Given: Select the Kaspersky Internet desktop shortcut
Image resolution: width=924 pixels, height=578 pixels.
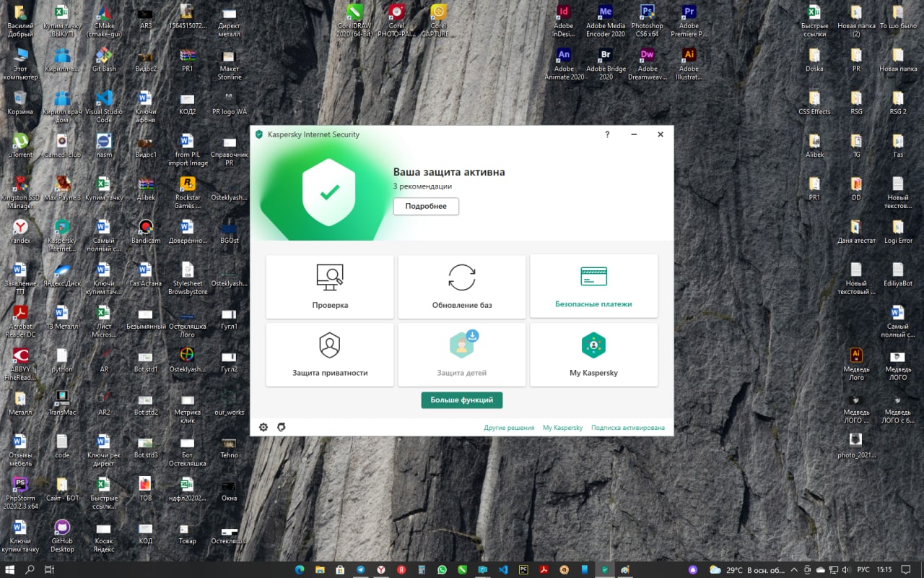Looking at the screenshot, I should [x=62, y=235].
